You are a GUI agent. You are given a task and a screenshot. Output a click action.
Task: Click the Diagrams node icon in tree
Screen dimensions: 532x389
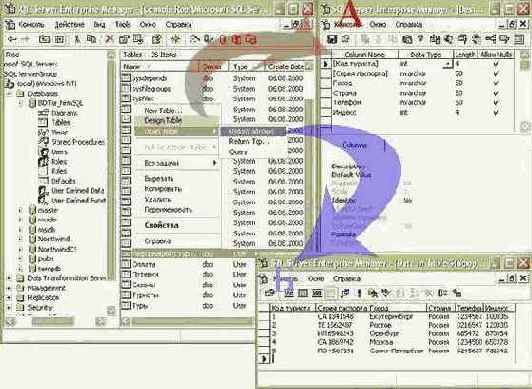(x=43, y=113)
